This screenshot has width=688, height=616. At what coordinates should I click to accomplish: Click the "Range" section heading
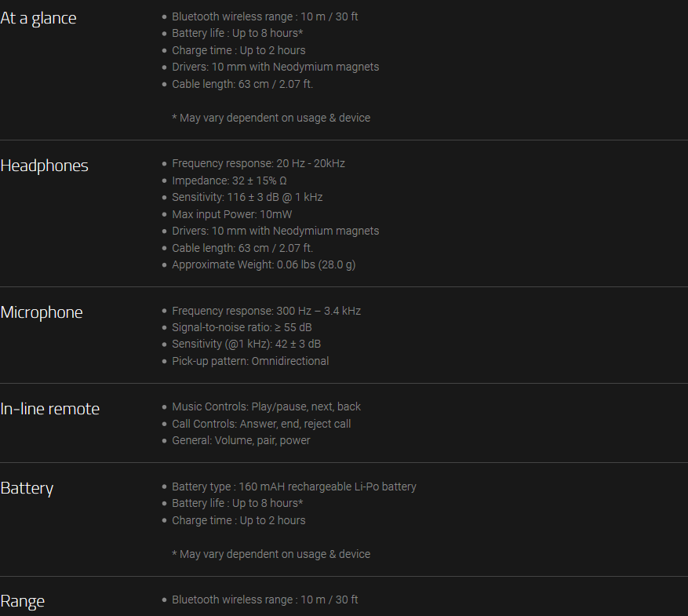coord(23,601)
